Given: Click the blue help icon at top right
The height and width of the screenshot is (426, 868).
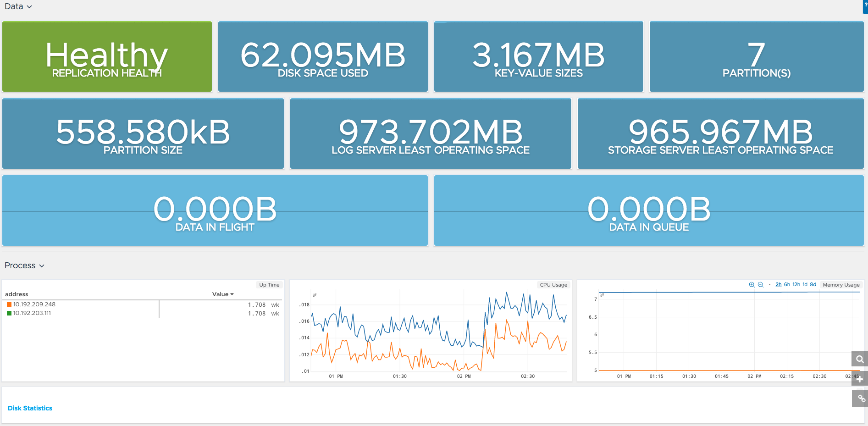Looking at the screenshot, I should click(866, 6).
